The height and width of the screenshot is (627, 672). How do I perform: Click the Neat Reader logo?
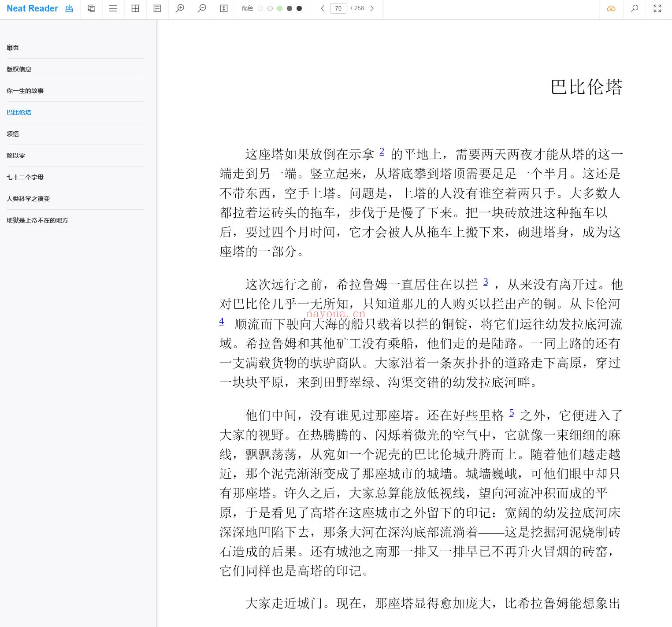(x=32, y=8)
